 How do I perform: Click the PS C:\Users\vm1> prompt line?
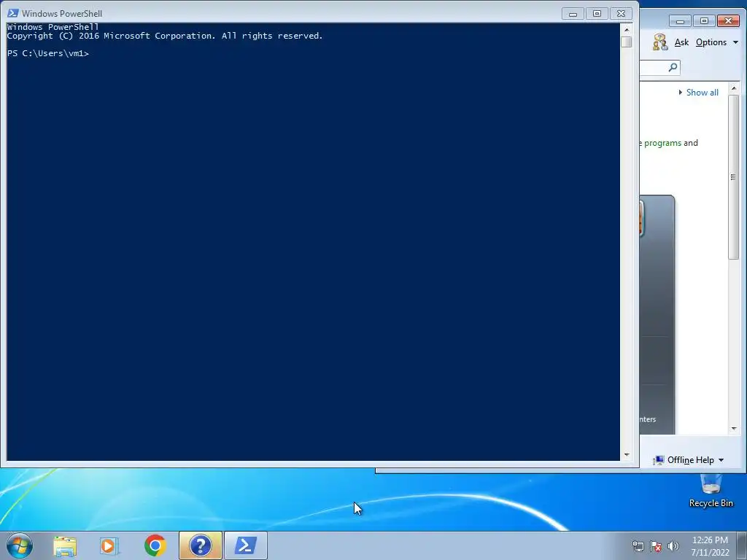(x=48, y=53)
